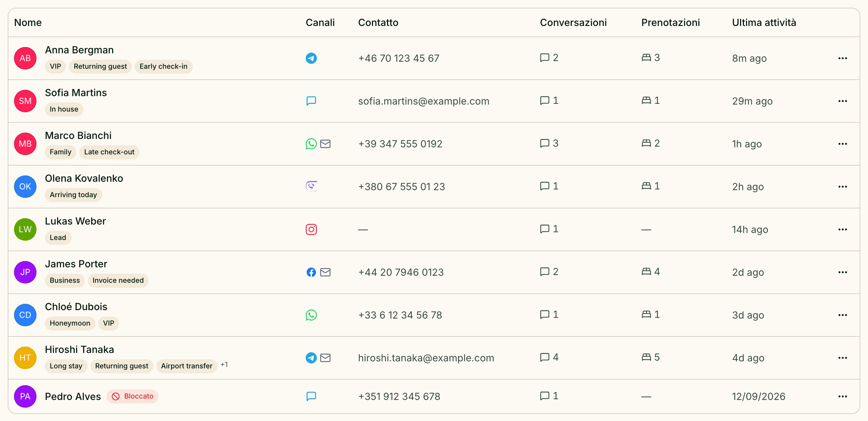Viewport: 868px width, 421px height.
Task: Click Chloé Dubois' WhatsApp icon
Action: (311, 315)
